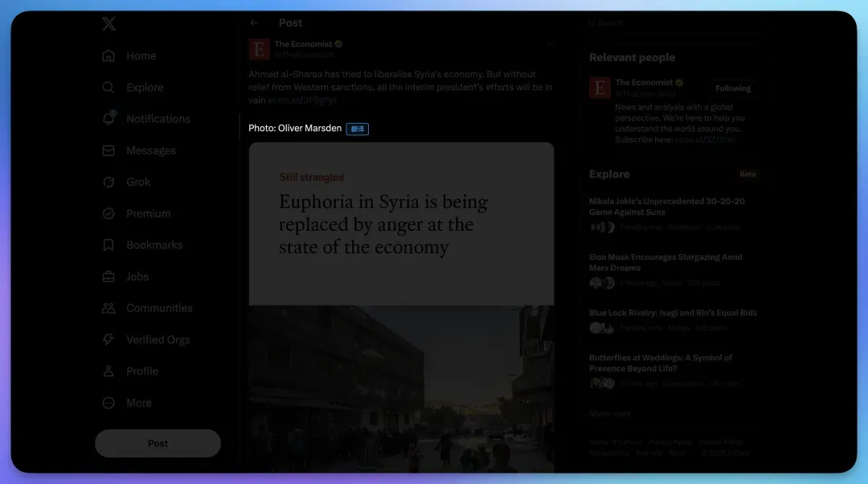Screen dimensions: 868x484
Task: Open the Explore magnifier icon in sidebar
Action: [x=108, y=87]
